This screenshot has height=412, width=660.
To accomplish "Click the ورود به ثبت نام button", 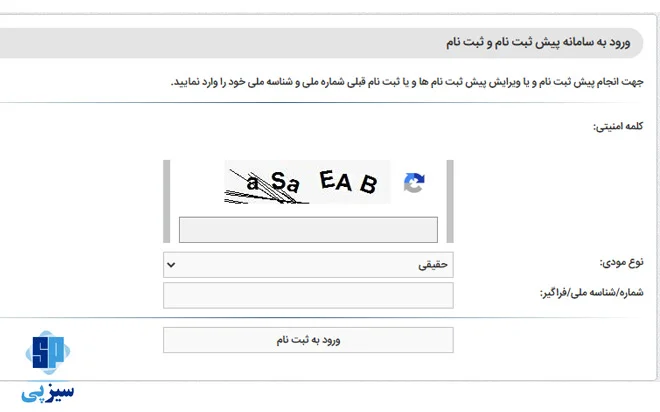I will [308, 340].
